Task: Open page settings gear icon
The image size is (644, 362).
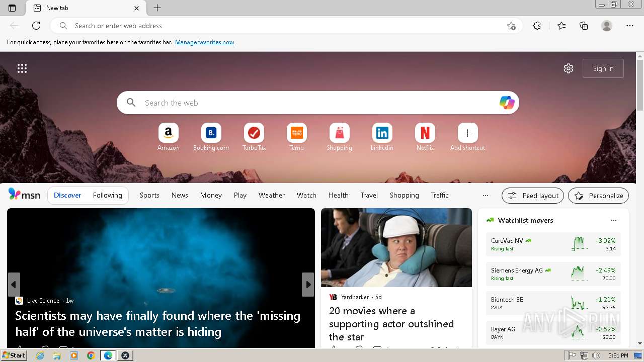Action: coord(569,68)
